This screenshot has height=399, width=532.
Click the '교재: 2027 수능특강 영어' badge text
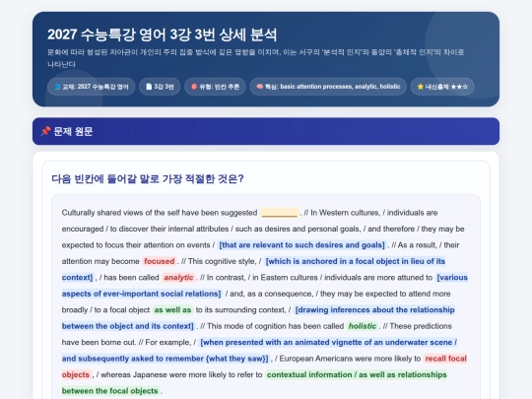[96, 87]
